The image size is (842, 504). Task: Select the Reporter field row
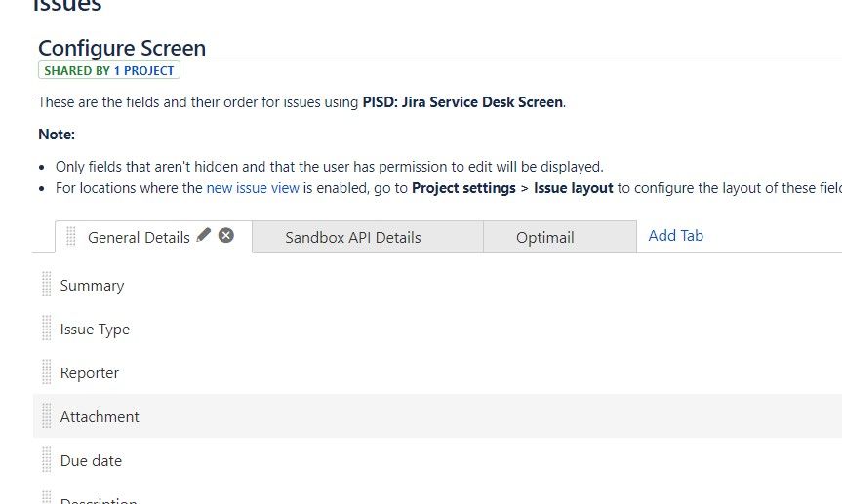(437, 372)
